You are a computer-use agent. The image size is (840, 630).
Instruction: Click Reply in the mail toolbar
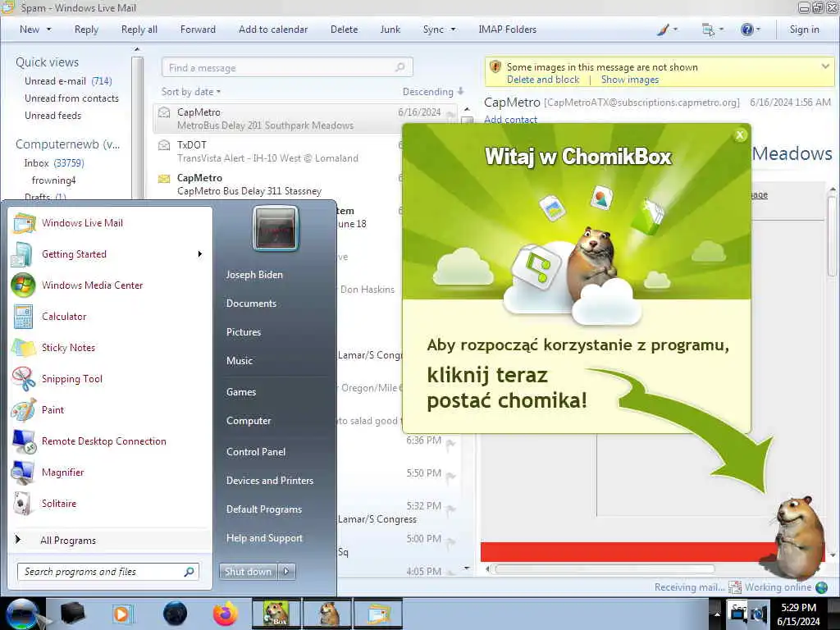[86, 30]
